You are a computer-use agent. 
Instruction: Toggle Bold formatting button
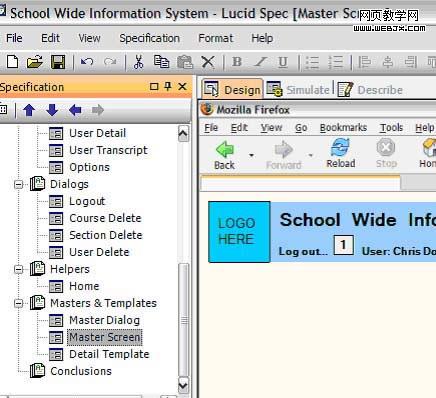[237, 62]
